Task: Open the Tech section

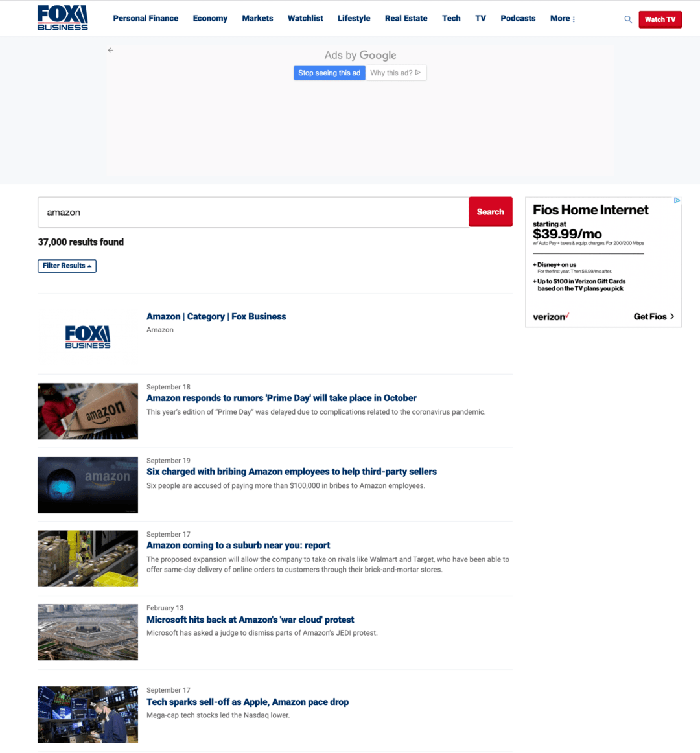Action: (x=451, y=18)
